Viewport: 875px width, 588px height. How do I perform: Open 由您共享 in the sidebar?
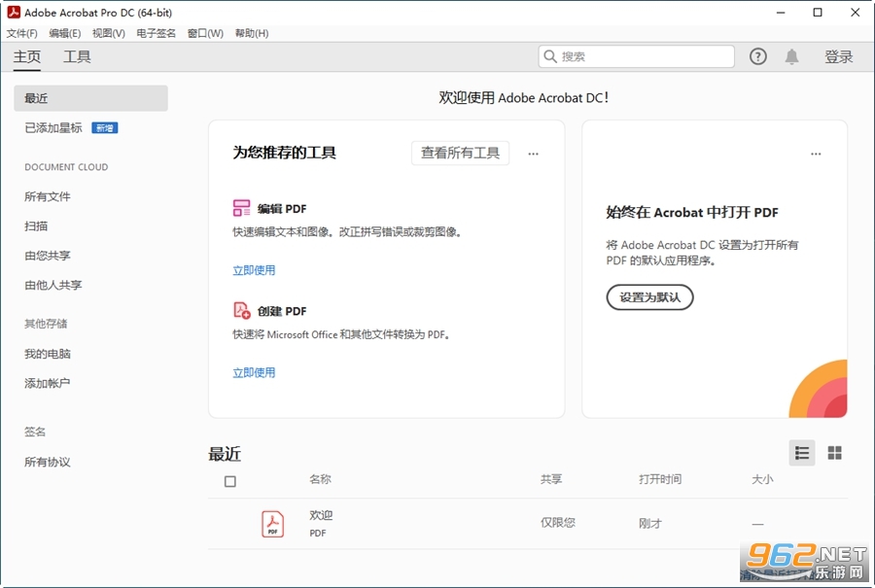pyautogui.click(x=48, y=256)
